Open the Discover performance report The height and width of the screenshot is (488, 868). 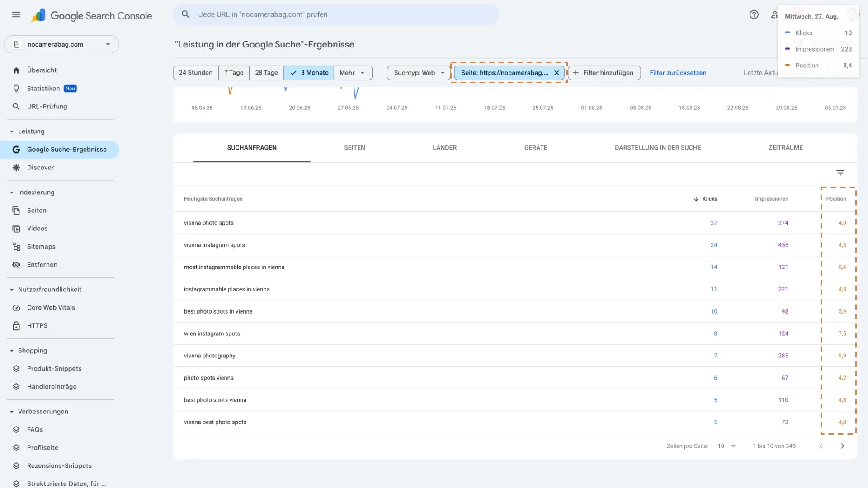coord(40,168)
